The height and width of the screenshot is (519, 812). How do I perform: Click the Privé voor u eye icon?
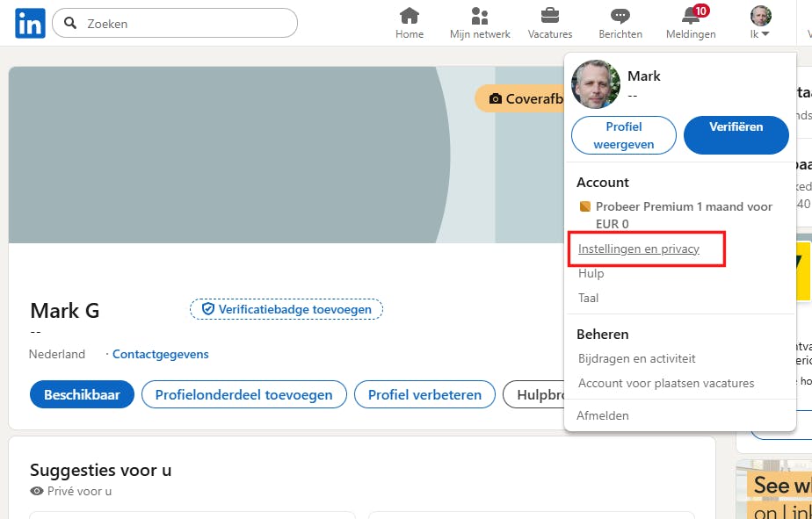point(37,491)
